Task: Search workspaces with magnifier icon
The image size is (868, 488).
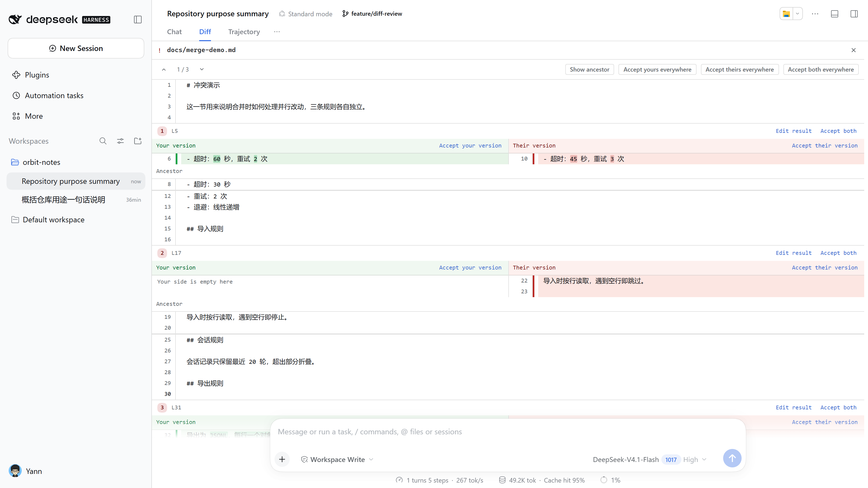Action: point(103,141)
